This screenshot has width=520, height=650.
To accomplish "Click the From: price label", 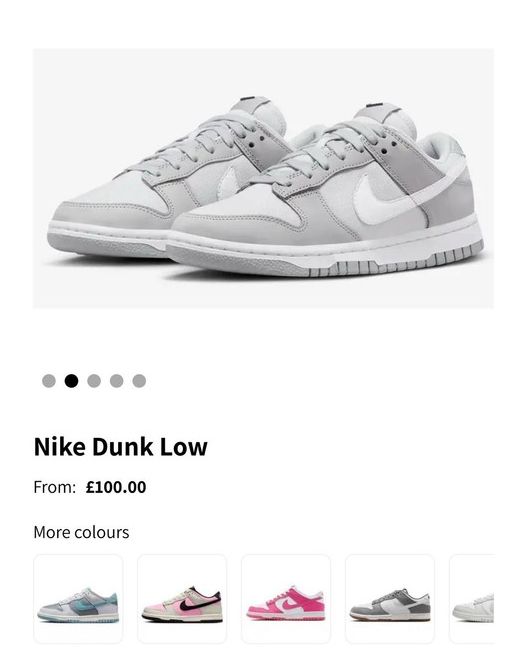I will pos(55,487).
